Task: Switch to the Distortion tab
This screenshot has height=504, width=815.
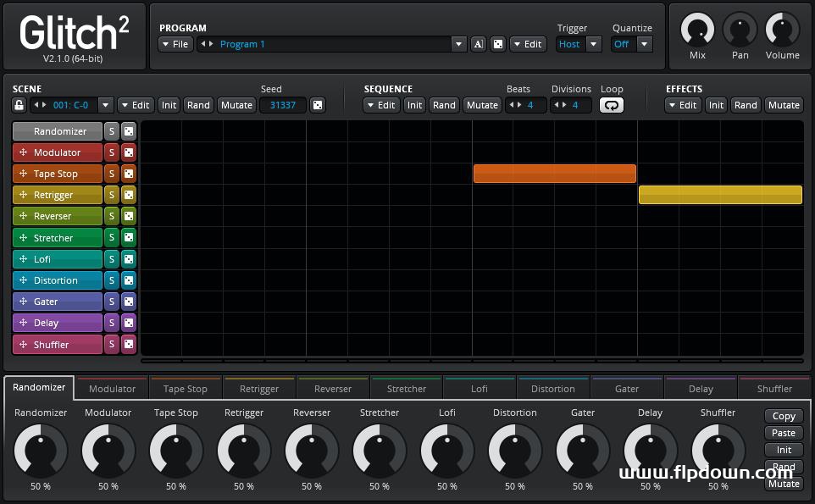Action: (553, 389)
